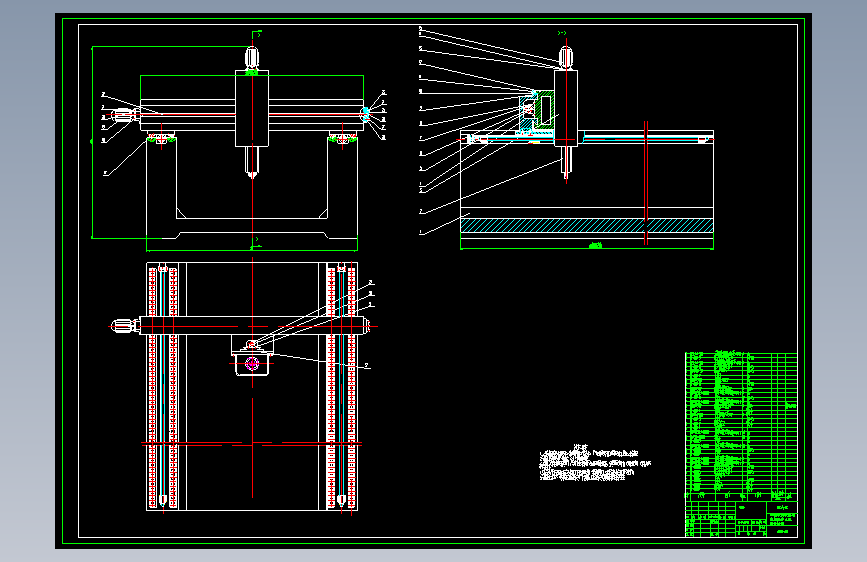Select the front elevation view of the gantry
This screenshot has height=562, width=867.
click(x=238, y=142)
